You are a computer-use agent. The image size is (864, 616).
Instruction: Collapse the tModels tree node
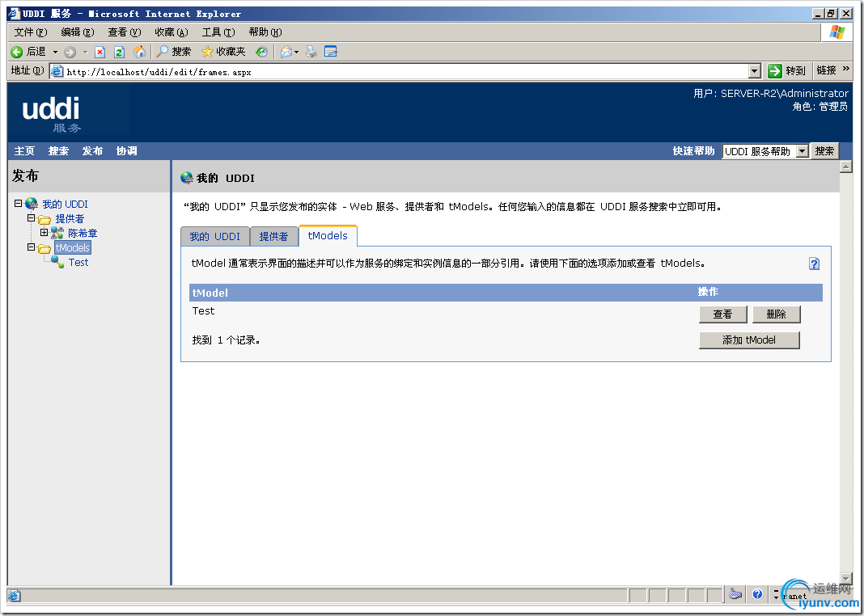(x=32, y=247)
